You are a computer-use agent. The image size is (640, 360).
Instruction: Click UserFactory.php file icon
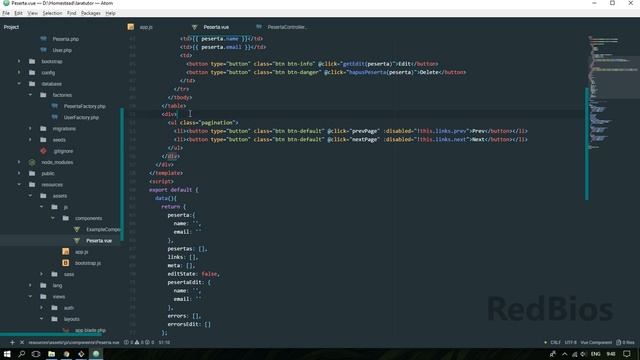[x=55, y=117]
